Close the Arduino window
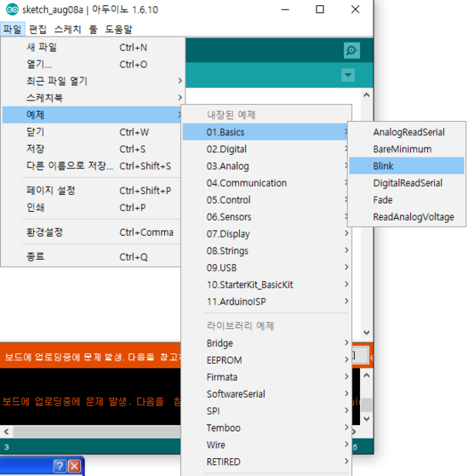468x476 pixels. (356, 9)
